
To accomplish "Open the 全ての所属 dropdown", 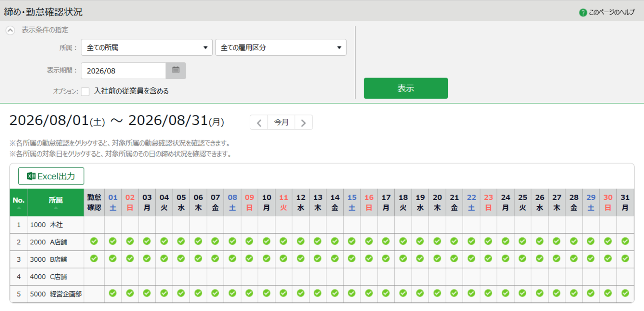I will (x=147, y=48).
